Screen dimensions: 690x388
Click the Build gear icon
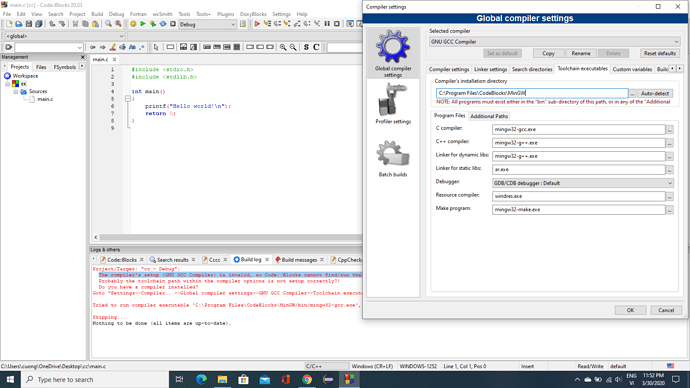click(x=133, y=24)
